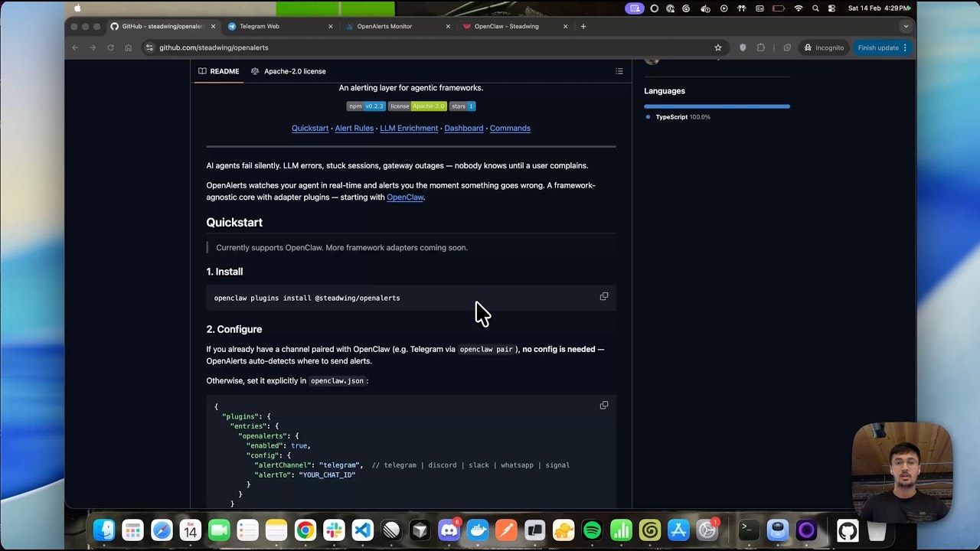Follow the OpenClaw hyperlink in the description
The height and width of the screenshot is (551, 980).
point(405,197)
